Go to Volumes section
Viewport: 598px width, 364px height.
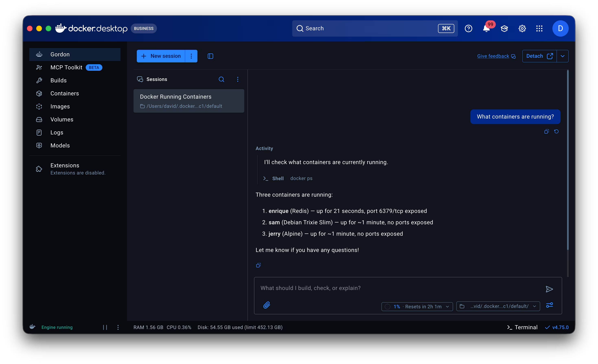point(75,119)
